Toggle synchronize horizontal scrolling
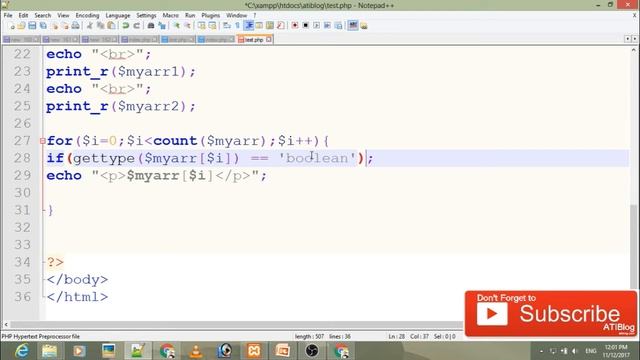 click(212, 26)
